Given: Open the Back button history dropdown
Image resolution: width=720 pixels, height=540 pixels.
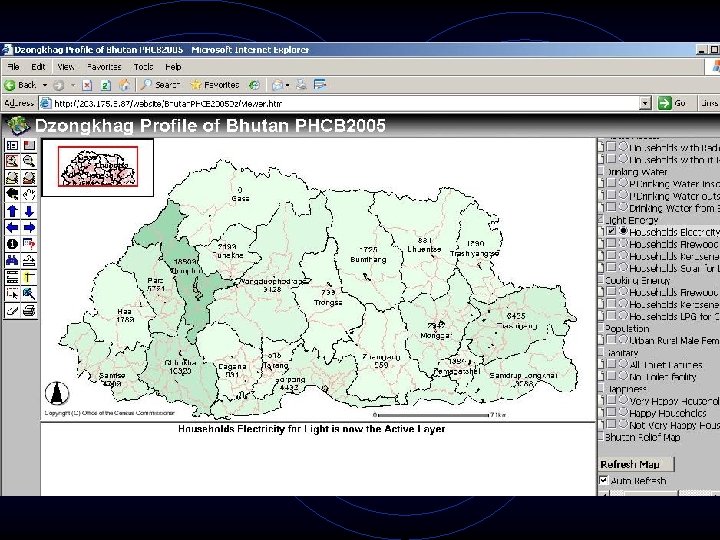Looking at the screenshot, I should pos(45,85).
